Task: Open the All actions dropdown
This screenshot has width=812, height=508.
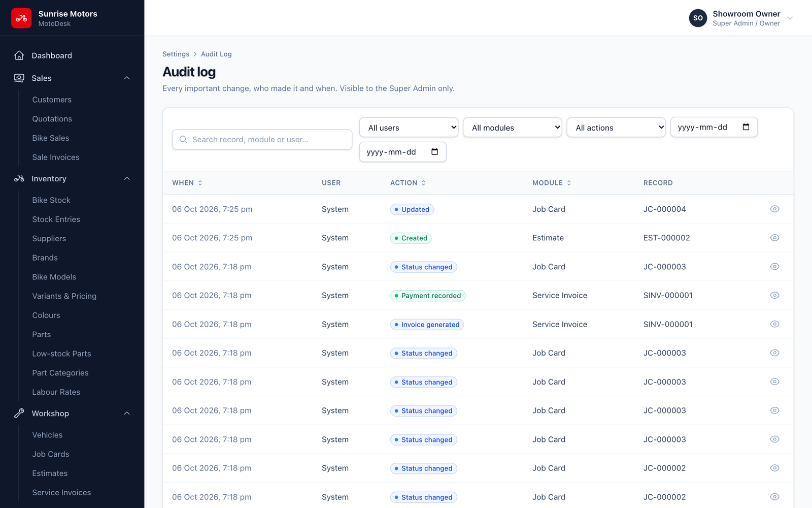Action: (616, 128)
